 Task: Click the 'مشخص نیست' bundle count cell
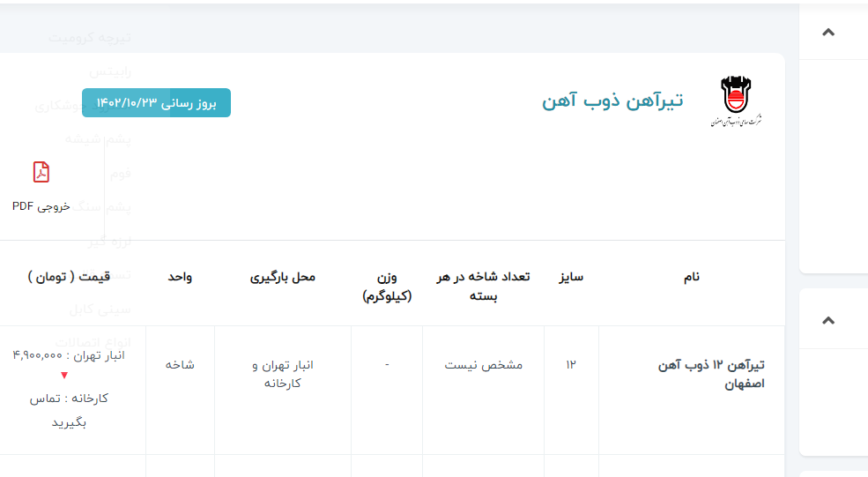[483, 364]
